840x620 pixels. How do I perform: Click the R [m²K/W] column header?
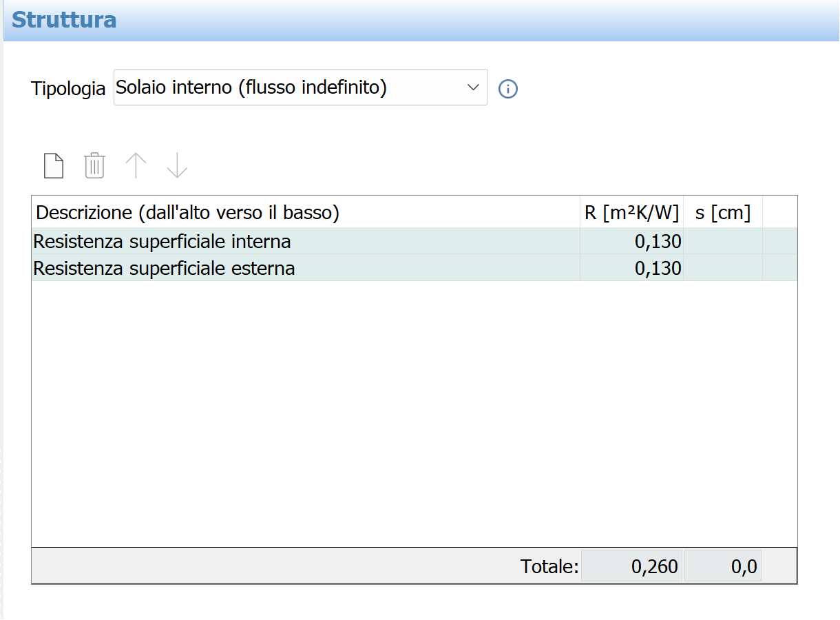[632, 213]
